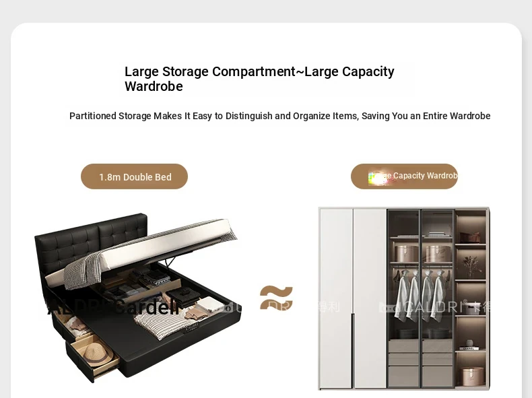Click the second white wardrobe door
The width and height of the screenshot is (532, 398).
[x=370, y=298]
